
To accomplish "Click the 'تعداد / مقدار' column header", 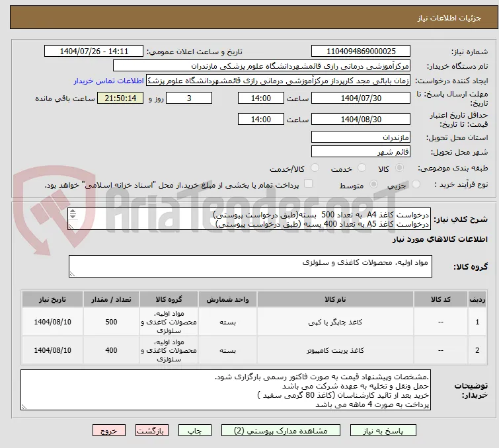I will (111, 299).
